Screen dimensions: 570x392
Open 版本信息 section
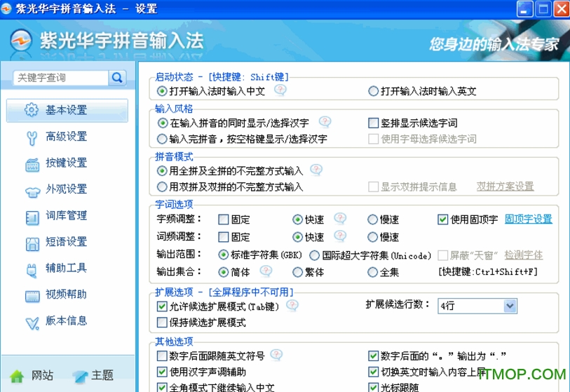[x=66, y=320]
